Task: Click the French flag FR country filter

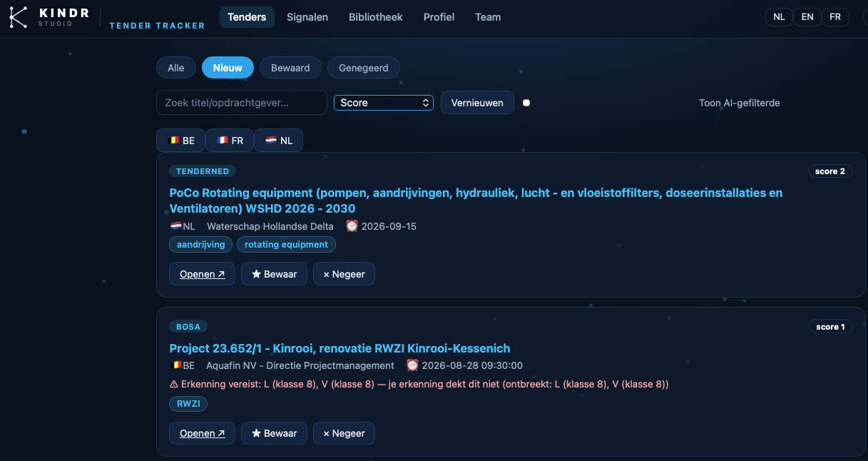Action: coord(230,141)
